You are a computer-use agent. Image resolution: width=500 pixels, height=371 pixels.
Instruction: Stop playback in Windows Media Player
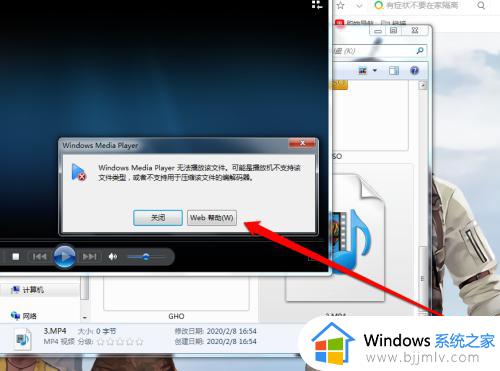coord(16,256)
